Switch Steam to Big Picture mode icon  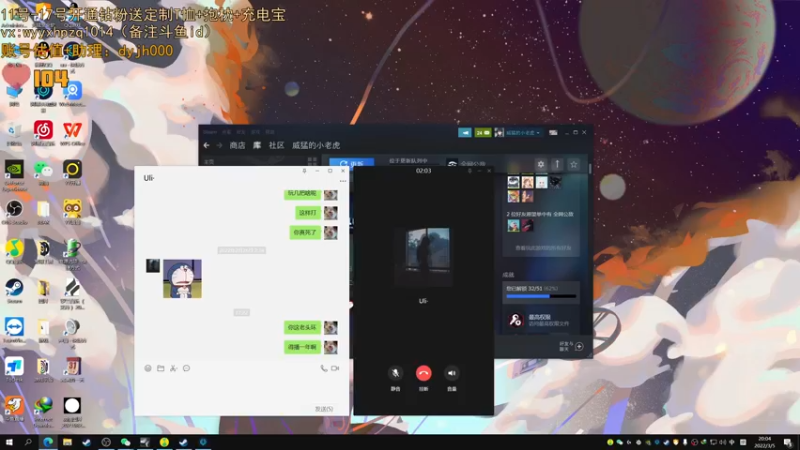553,133
